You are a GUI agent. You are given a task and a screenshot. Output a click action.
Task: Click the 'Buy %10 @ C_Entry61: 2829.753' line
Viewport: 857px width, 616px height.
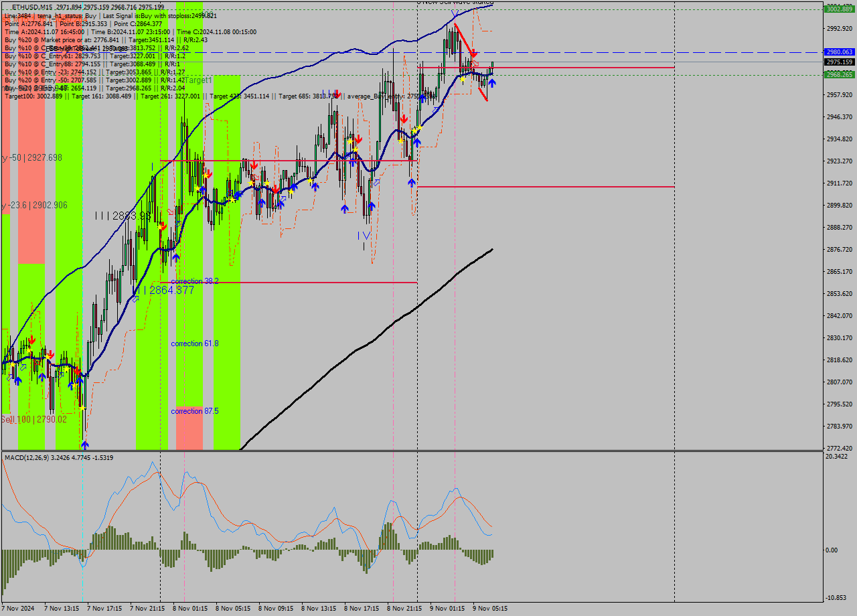tap(94, 56)
